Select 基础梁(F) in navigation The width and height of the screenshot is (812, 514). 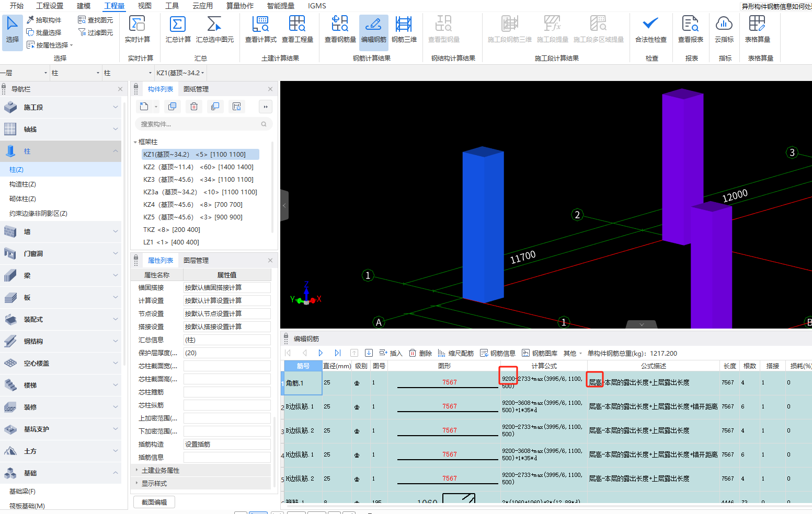coord(22,492)
